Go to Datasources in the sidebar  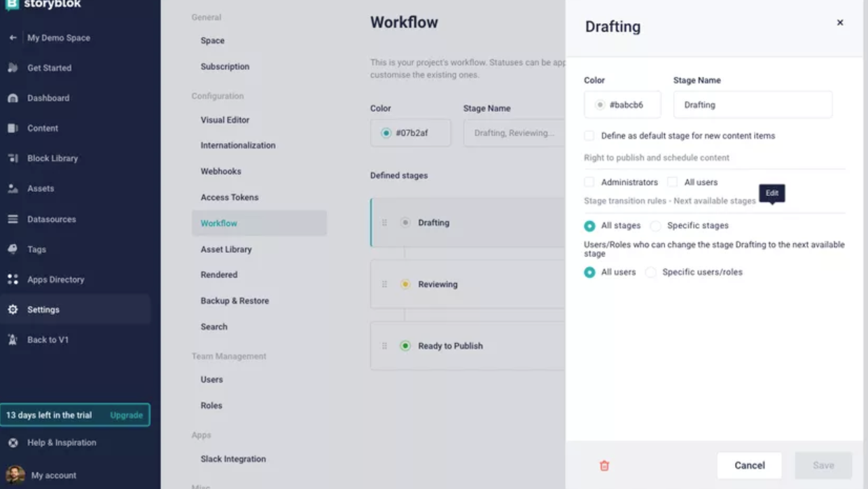point(51,219)
